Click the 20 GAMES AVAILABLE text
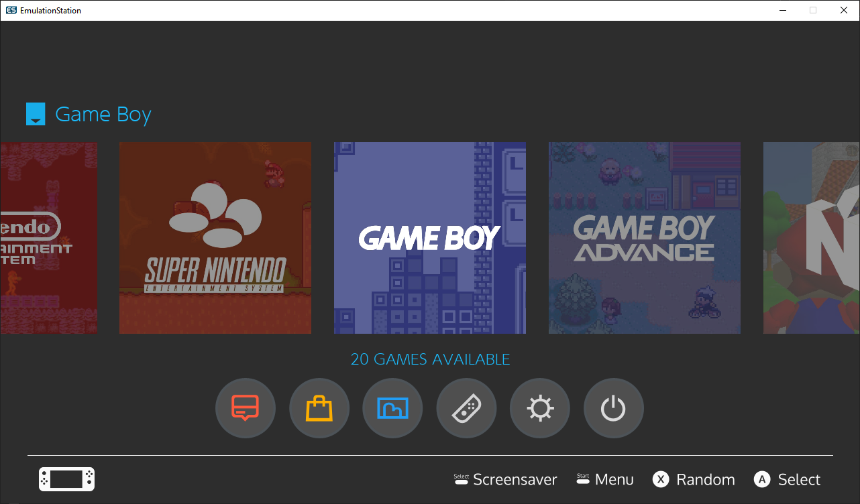This screenshot has height=504, width=860. [x=430, y=359]
